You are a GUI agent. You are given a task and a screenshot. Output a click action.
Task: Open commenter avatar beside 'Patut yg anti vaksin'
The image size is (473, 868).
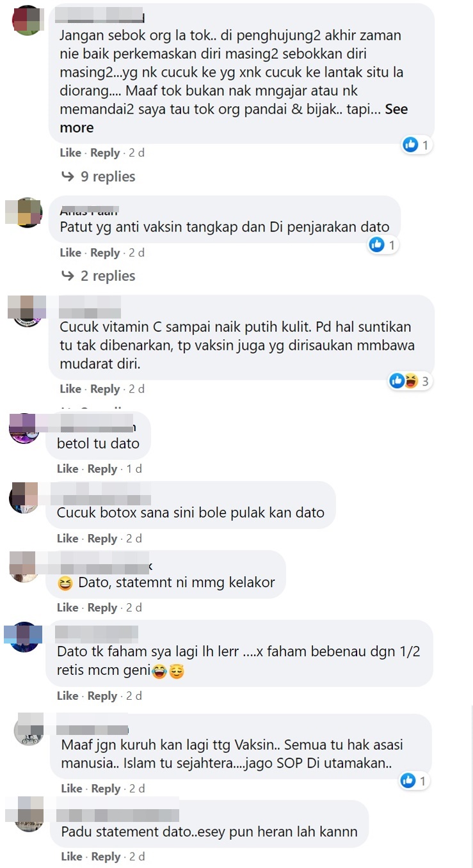point(28,212)
